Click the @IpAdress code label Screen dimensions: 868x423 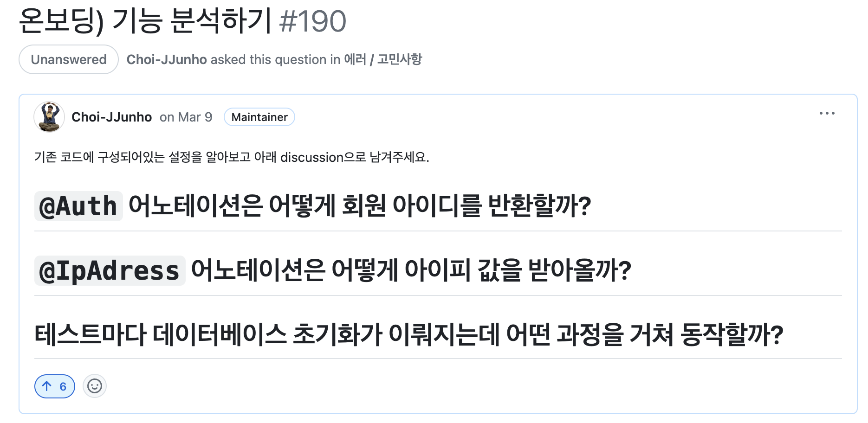pos(110,271)
